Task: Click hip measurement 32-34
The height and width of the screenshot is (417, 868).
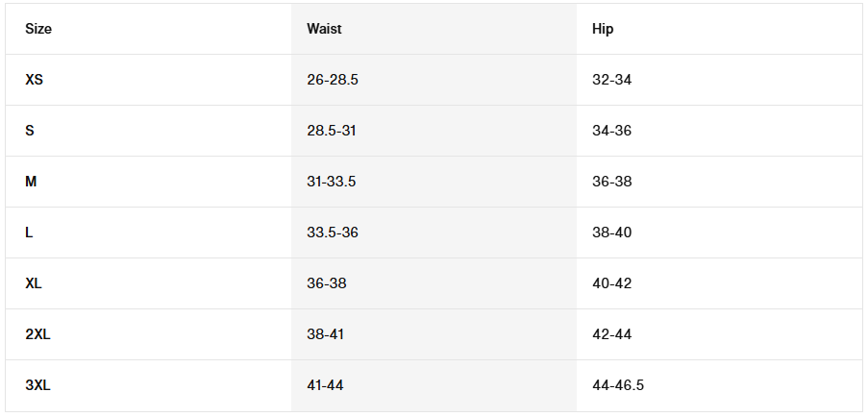Action: (x=612, y=80)
